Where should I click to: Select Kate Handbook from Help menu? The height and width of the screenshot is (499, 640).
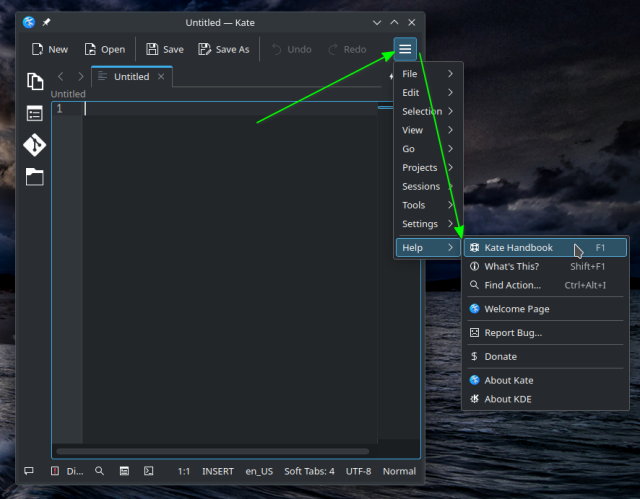[x=518, y=247]
